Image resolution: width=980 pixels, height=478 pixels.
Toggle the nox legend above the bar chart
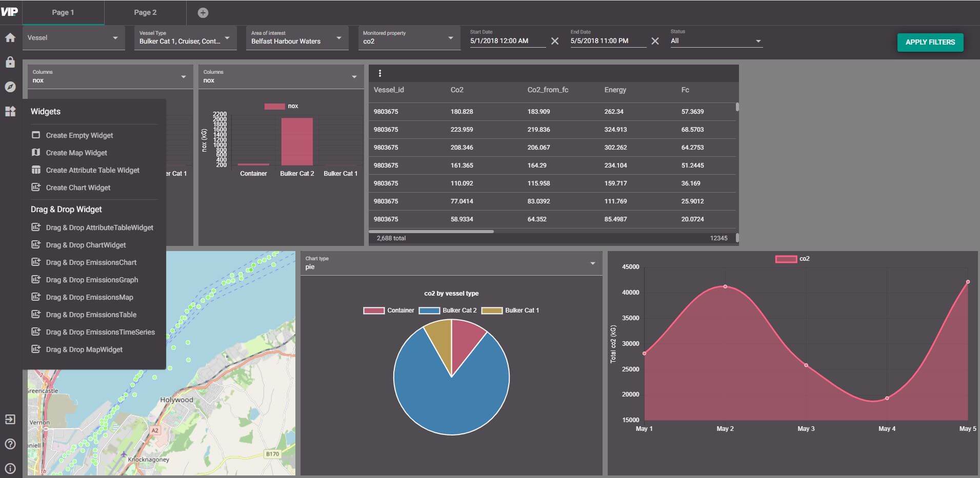(x=282, y=106)
